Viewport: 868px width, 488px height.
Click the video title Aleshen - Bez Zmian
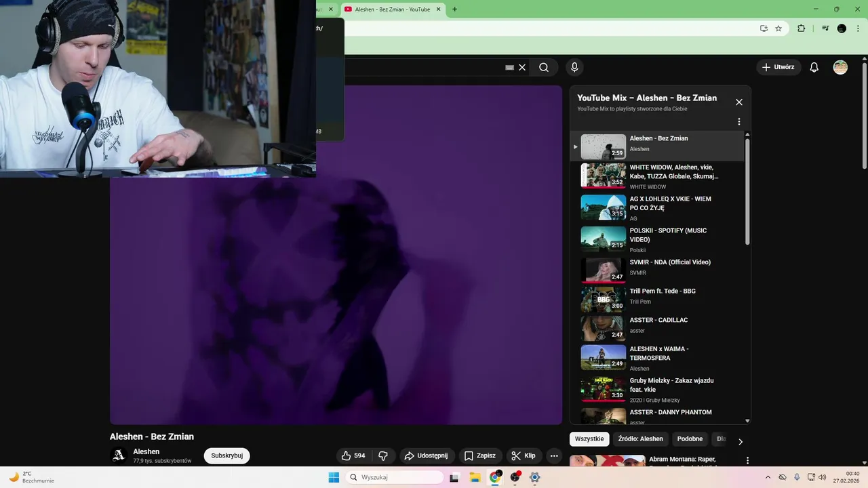pyautogui.click(x=152, y=436)
